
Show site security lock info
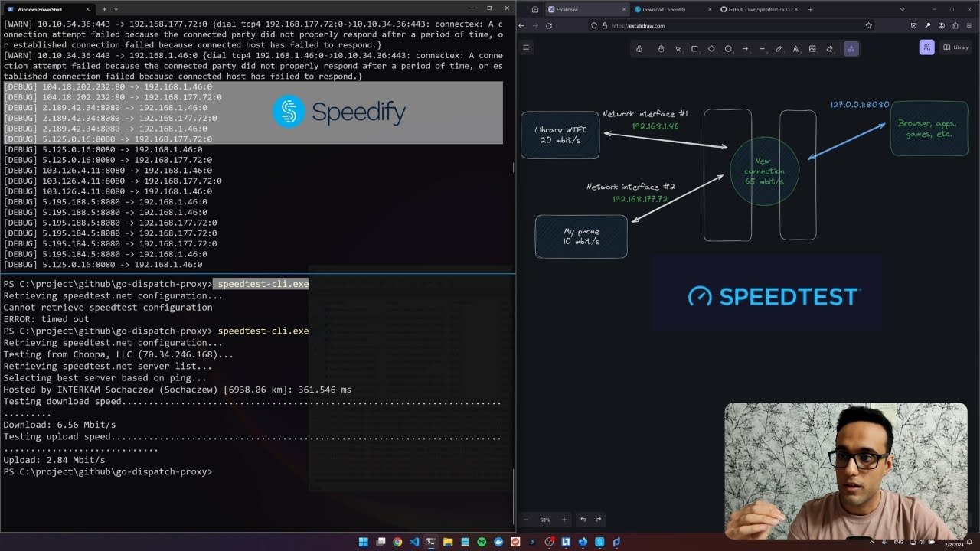point(605,25)
